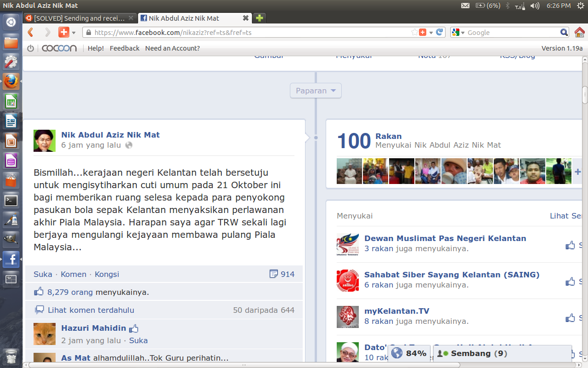Switch to SOLVED Sending and receiving tab

coord(80,18)
